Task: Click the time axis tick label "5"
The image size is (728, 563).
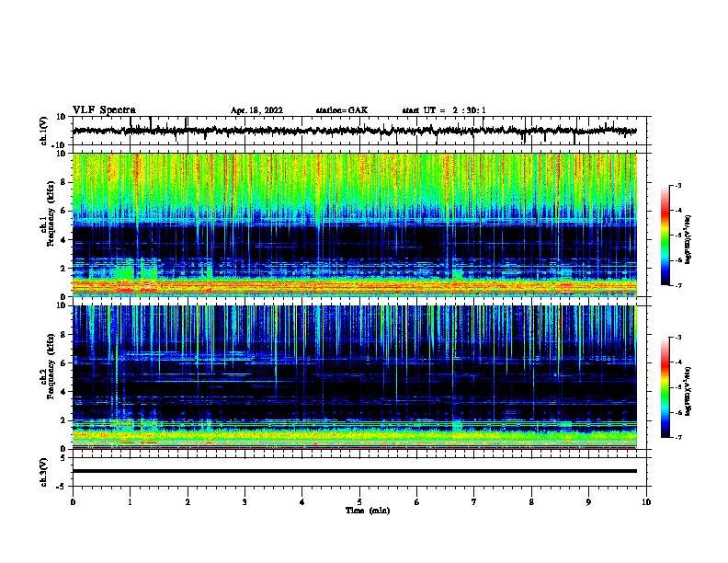Action: [x=359, y=501]
